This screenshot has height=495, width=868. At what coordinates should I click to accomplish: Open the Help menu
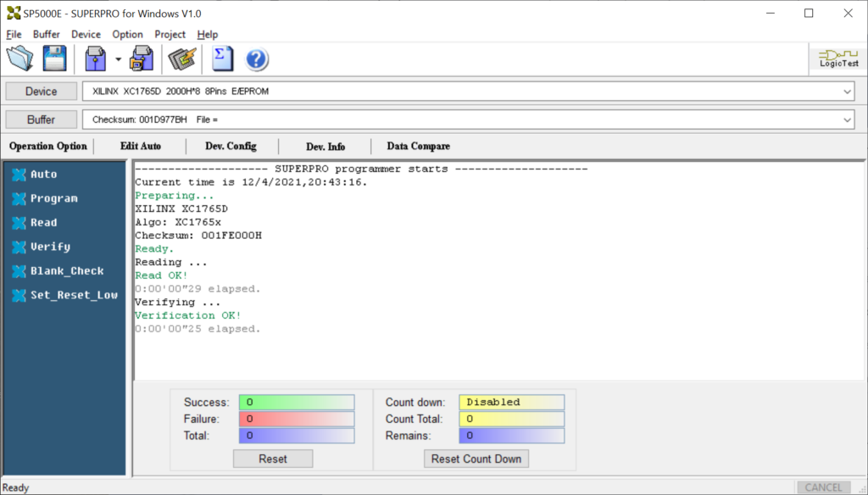(x=208, y=35)
